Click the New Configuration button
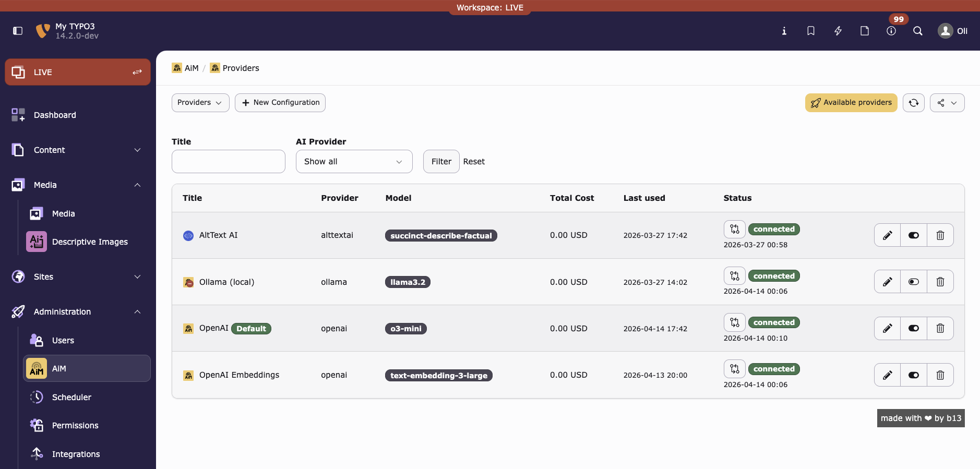The height and width of the screenshot is (469, 980). 280,103
